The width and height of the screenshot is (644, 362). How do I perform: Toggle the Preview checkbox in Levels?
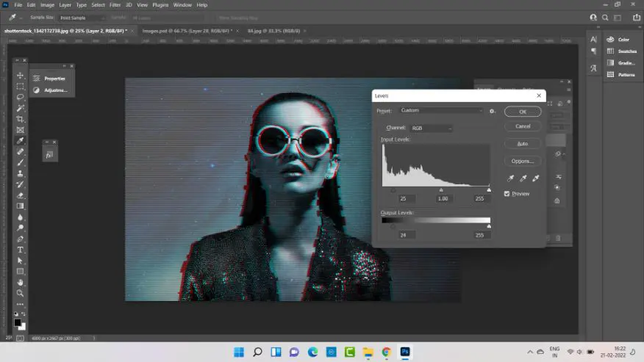tap(507, 194)
